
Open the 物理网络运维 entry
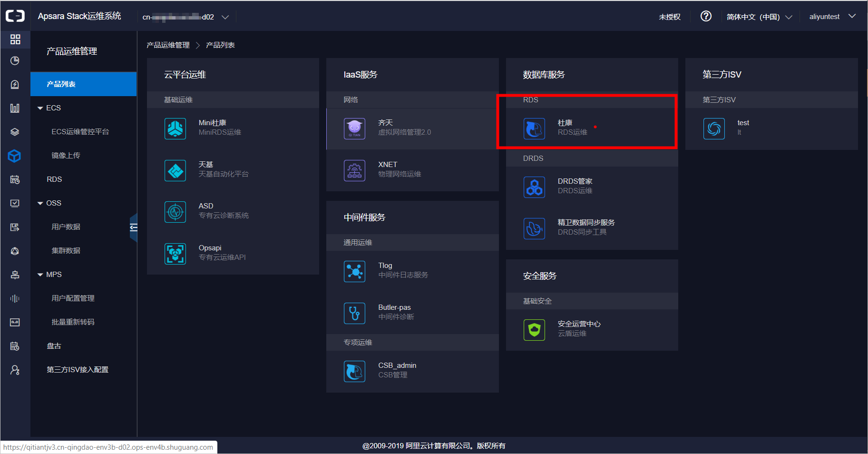400,174
